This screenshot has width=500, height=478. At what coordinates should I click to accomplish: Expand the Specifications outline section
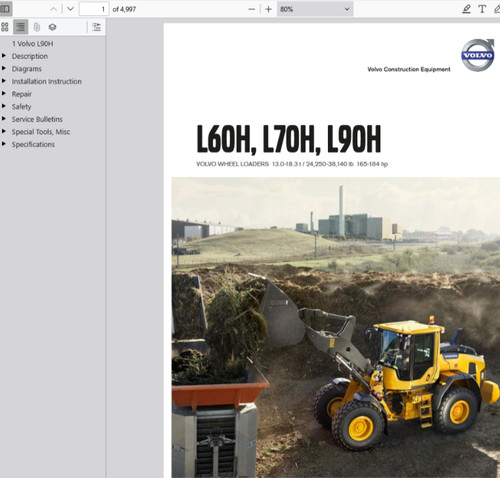tap(4, 144)
